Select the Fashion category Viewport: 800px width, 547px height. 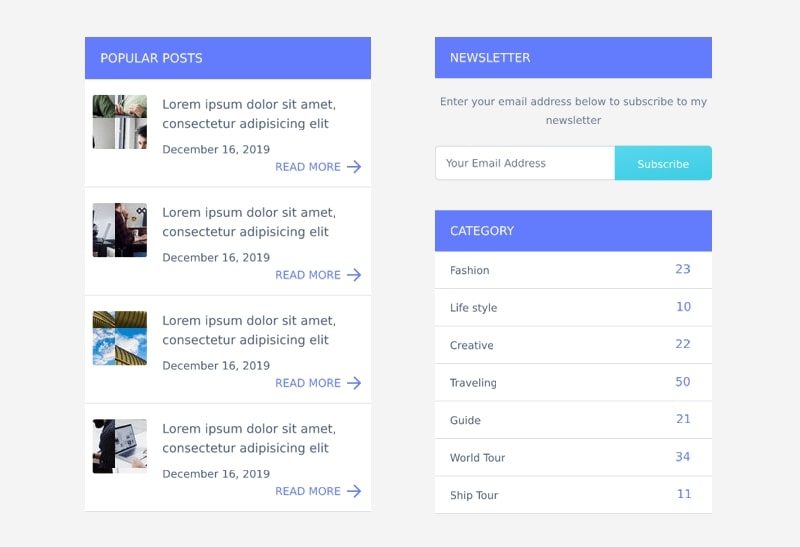pyautogui.click(x=573, y=270)
